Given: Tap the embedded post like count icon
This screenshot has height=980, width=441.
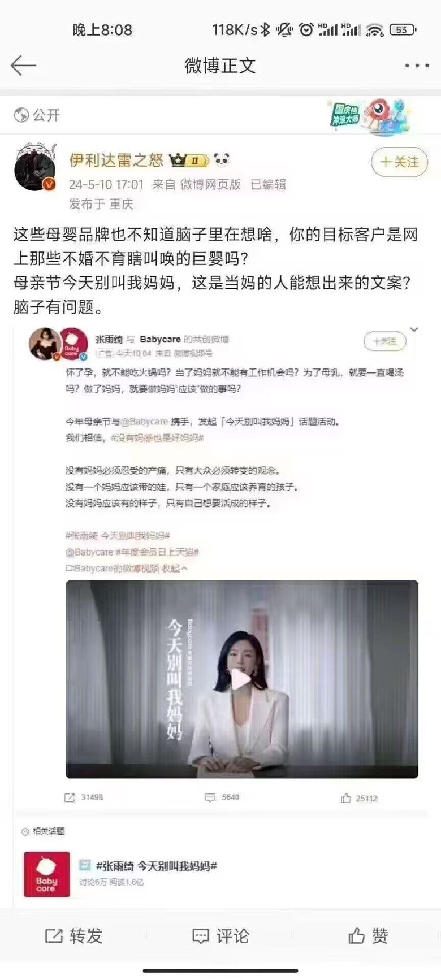Looking at the screenshot, I should point(346,798).
